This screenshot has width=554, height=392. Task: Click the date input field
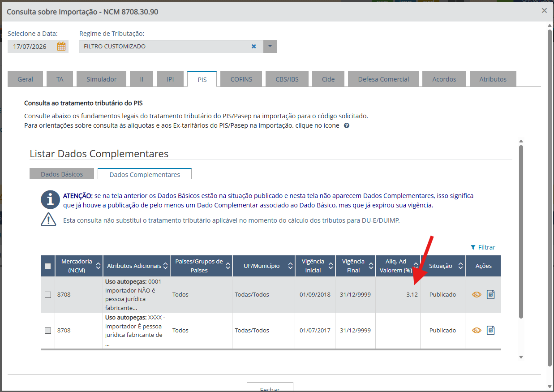32,46
